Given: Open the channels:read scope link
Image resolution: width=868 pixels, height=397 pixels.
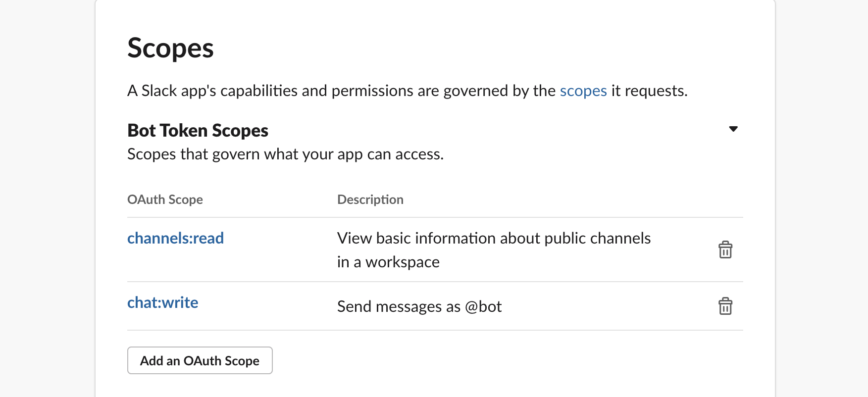Looking at the screenshot, I should [175, 238].
